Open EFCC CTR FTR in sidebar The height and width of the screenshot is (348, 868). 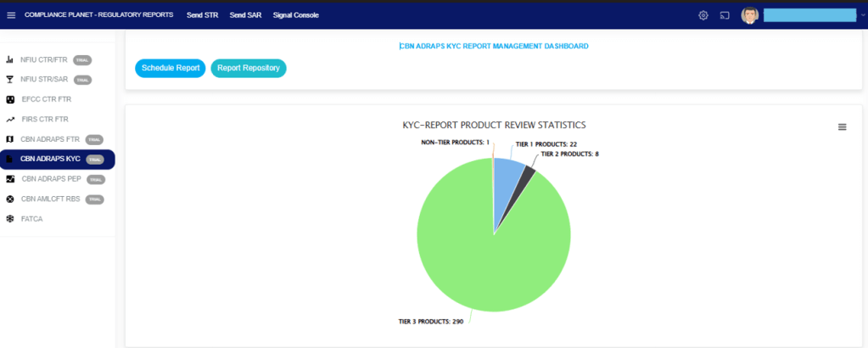pos(46,99)
